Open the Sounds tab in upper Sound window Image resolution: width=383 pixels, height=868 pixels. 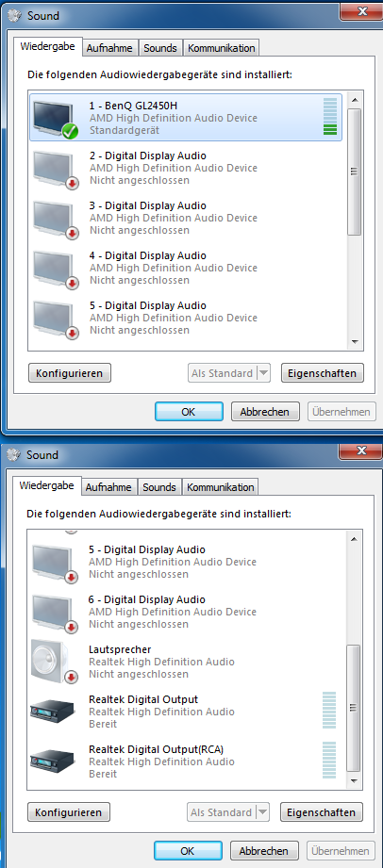160,48
